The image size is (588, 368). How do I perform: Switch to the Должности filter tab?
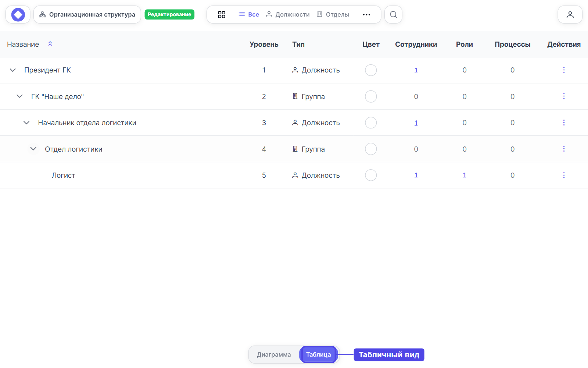click(288, 15)
